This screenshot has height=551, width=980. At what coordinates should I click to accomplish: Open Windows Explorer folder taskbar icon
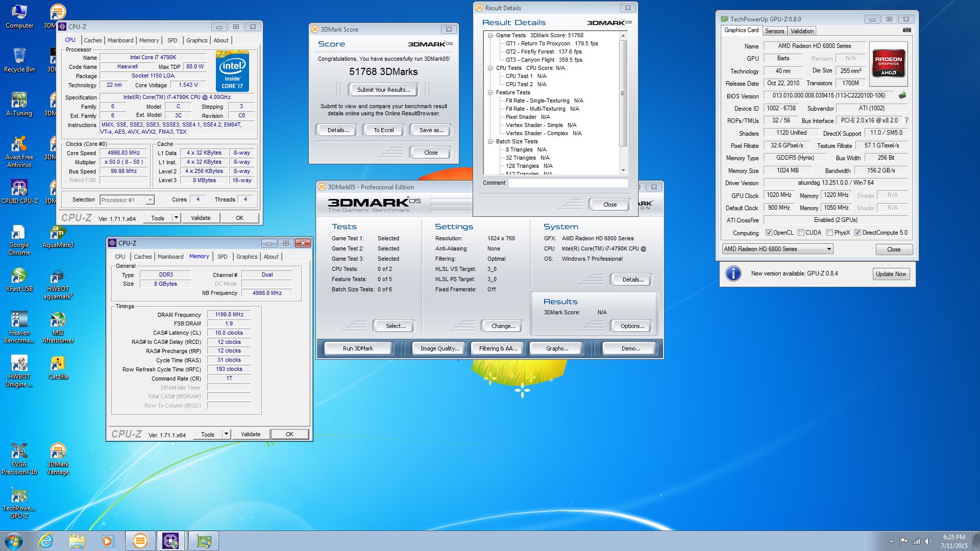pyautogui.click(x=77, y=541)
